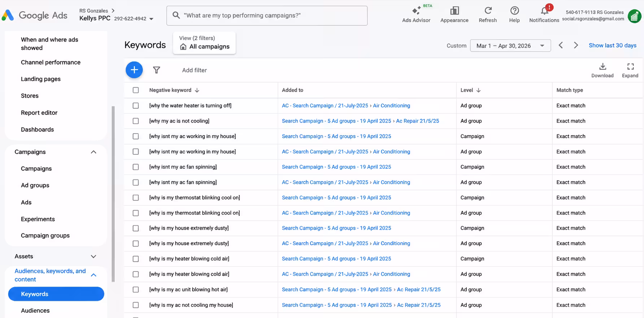Click the RS Gonzales breadcrumb arrow
The image size is (644, 318).
[113, 10]
